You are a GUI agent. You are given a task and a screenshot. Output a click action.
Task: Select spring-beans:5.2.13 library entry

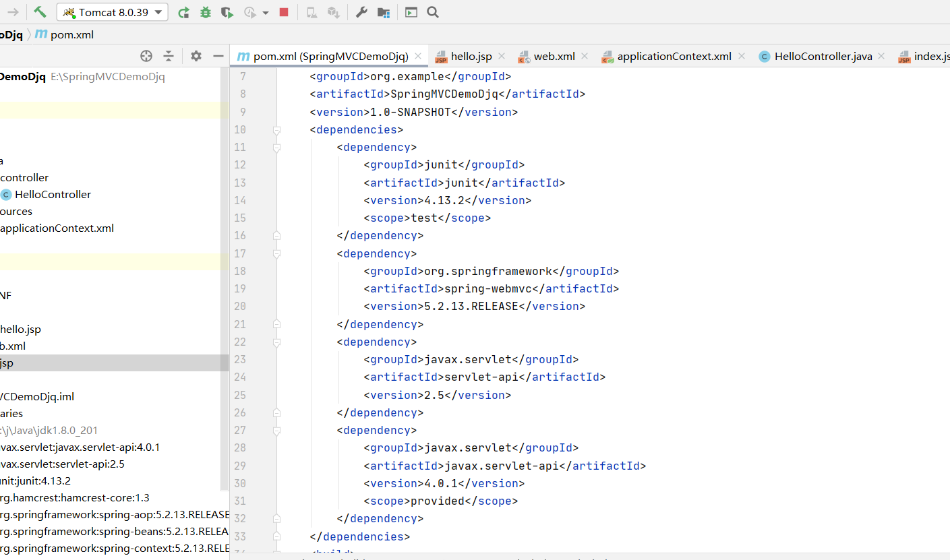pos(115,531)
